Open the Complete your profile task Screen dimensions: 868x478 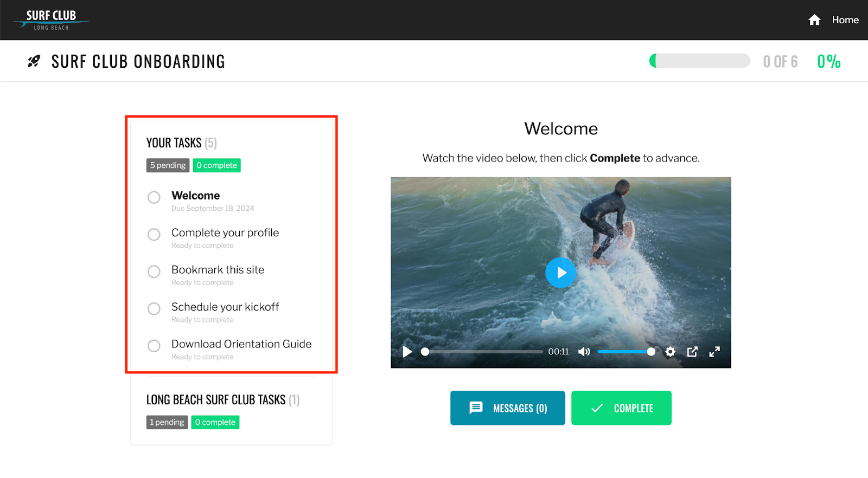[225, 232]
